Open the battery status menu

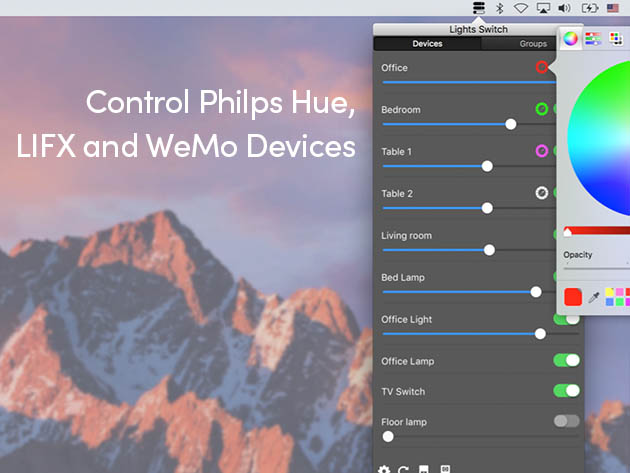click(x=590, y=8)
